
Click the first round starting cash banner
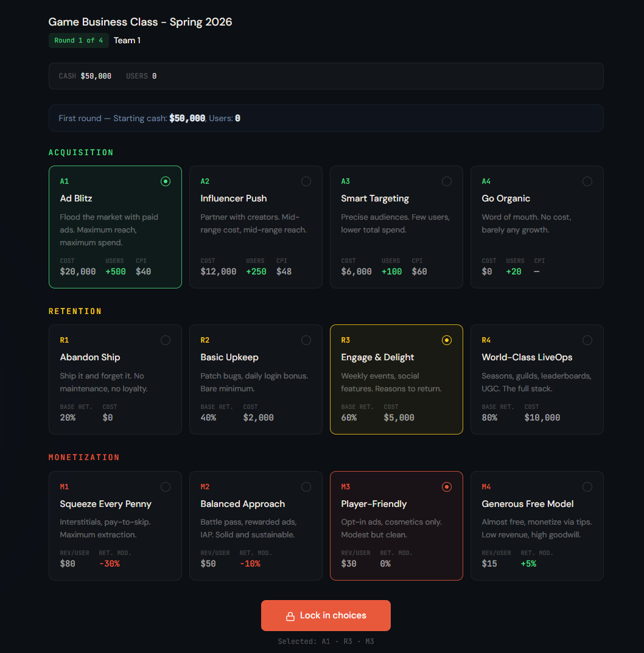point(326,117)
